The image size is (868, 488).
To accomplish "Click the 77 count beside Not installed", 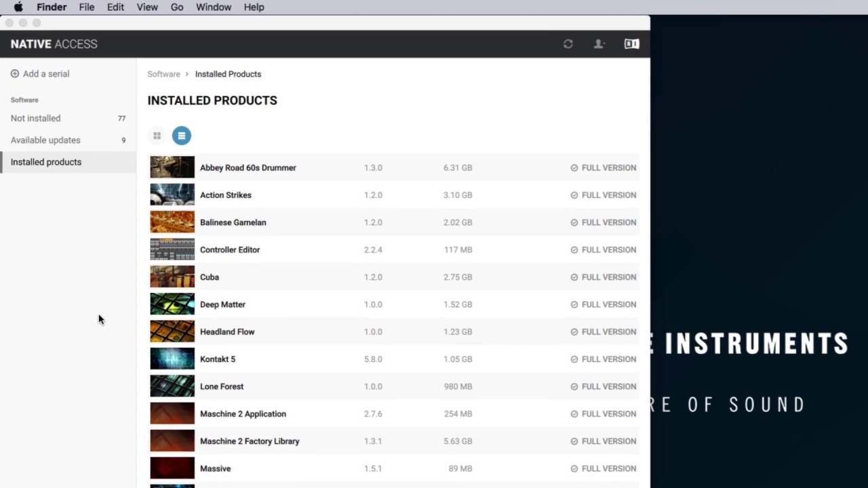I will point(121,118).
